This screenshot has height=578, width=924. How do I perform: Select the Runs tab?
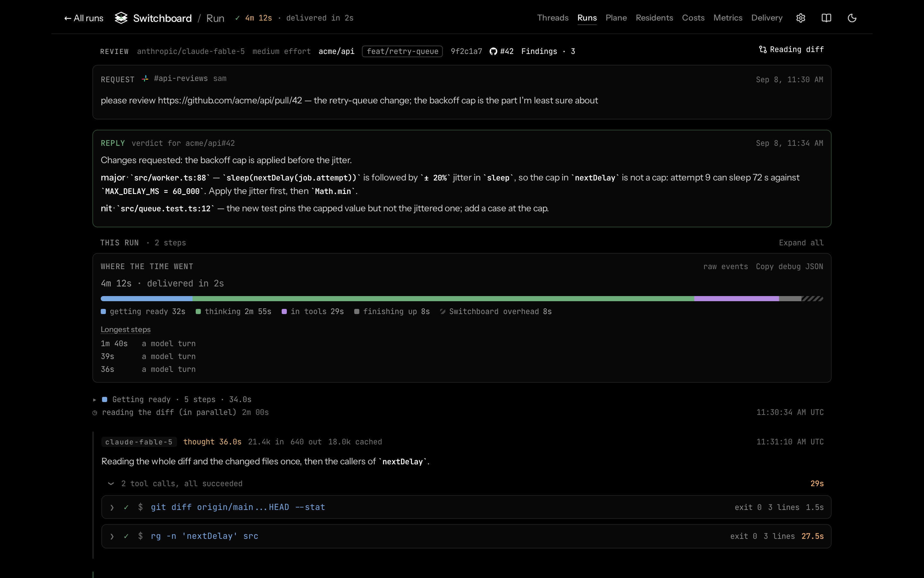click(x=587, y=18)
